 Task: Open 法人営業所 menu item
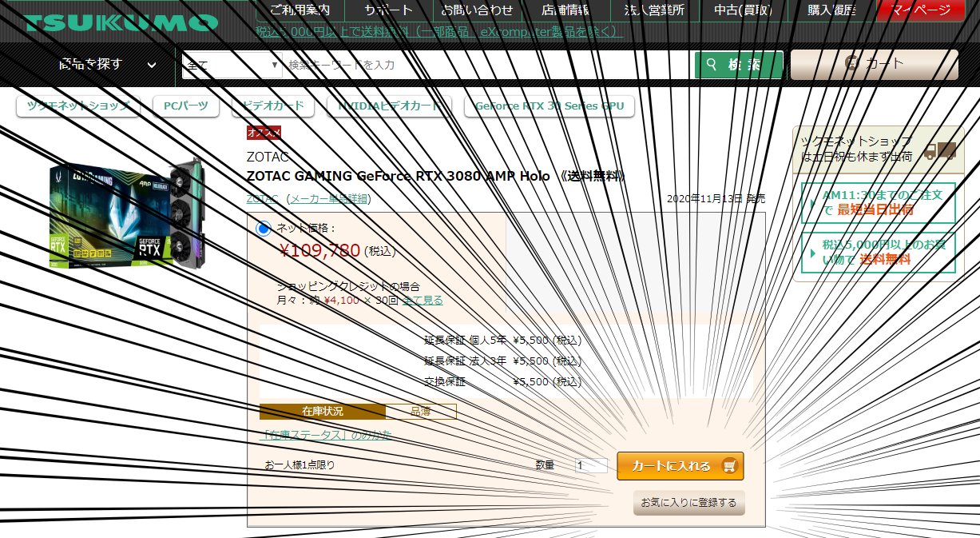(654, 10)
